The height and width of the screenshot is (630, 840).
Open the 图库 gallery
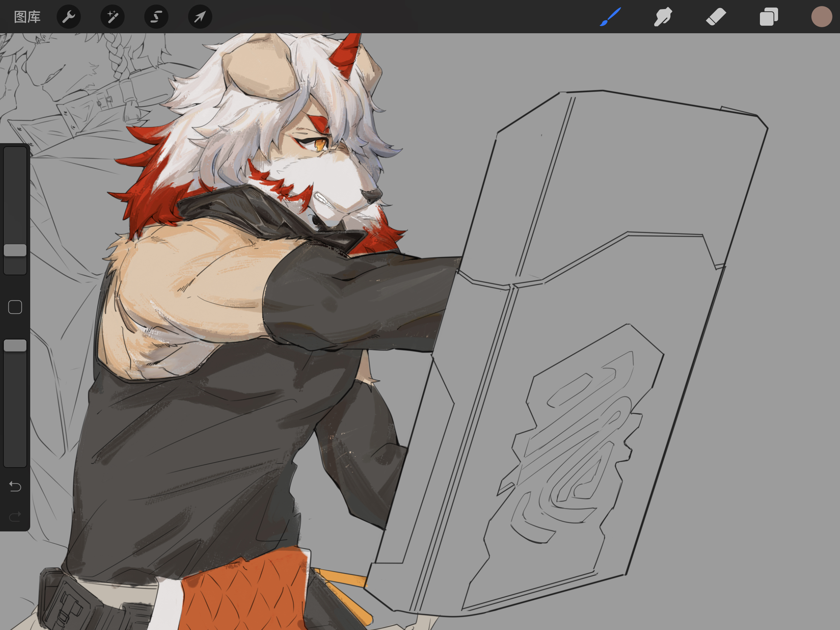tap(27, 17)
